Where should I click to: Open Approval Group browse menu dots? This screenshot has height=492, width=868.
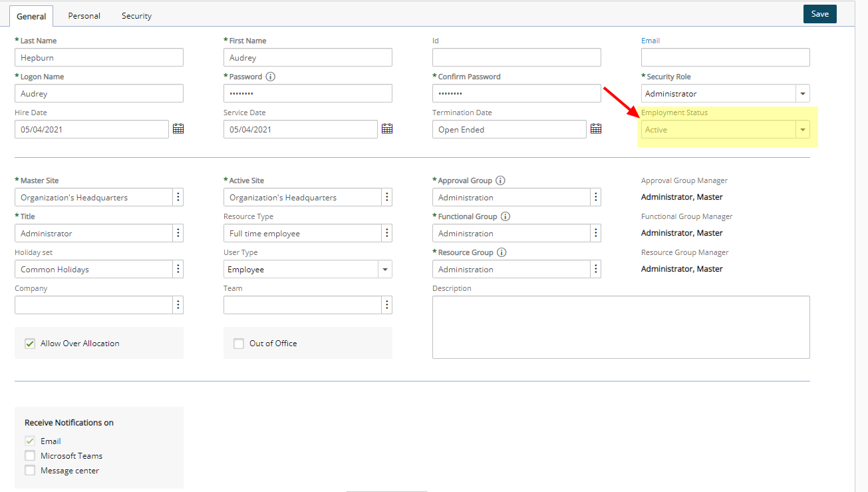pyautogui.click(x=596, y=198)
